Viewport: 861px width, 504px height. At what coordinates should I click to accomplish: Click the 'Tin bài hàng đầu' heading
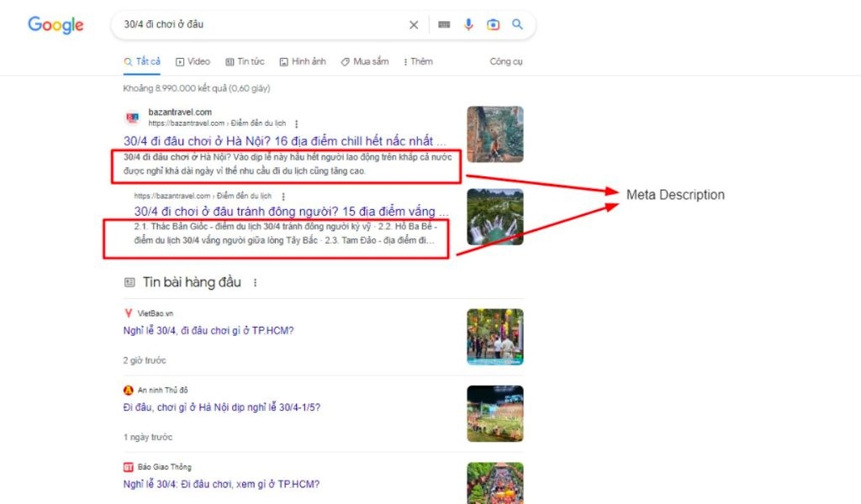point(192,282)
